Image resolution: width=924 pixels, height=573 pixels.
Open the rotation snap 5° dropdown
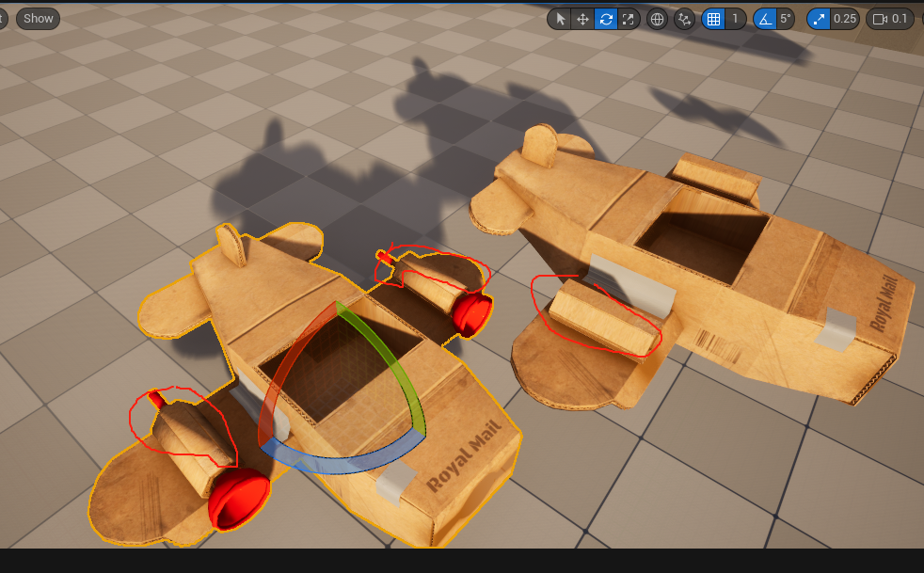click(x=785, y=19)
